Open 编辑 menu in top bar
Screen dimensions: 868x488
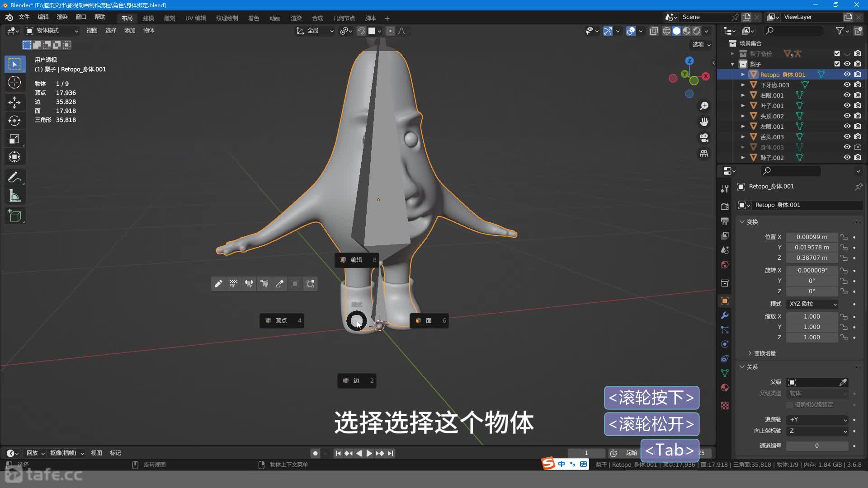pyautogui.click(x=43, y=17)
